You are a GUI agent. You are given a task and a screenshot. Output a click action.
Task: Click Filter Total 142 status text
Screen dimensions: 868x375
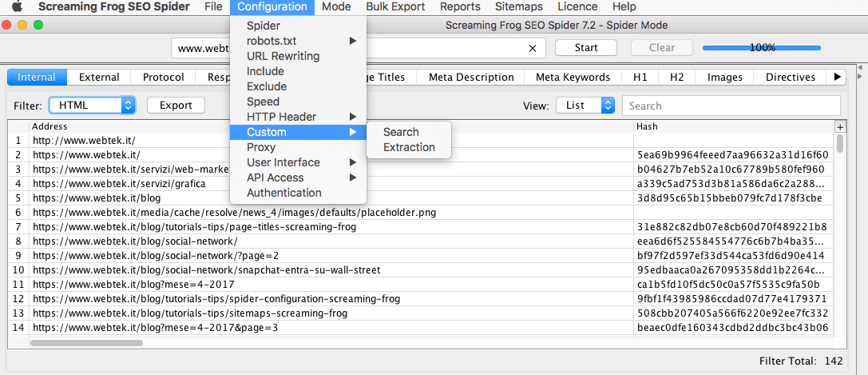tap(801, 361)
